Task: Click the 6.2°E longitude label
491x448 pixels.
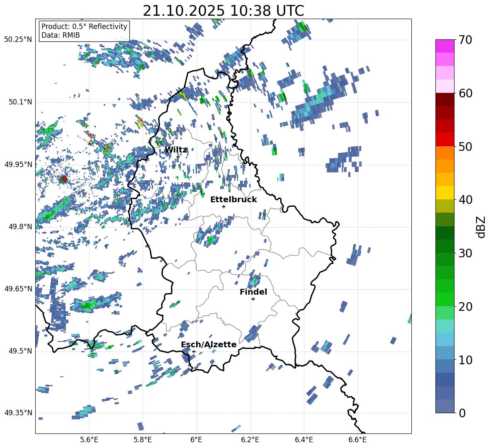Action: tap(250, 440)
